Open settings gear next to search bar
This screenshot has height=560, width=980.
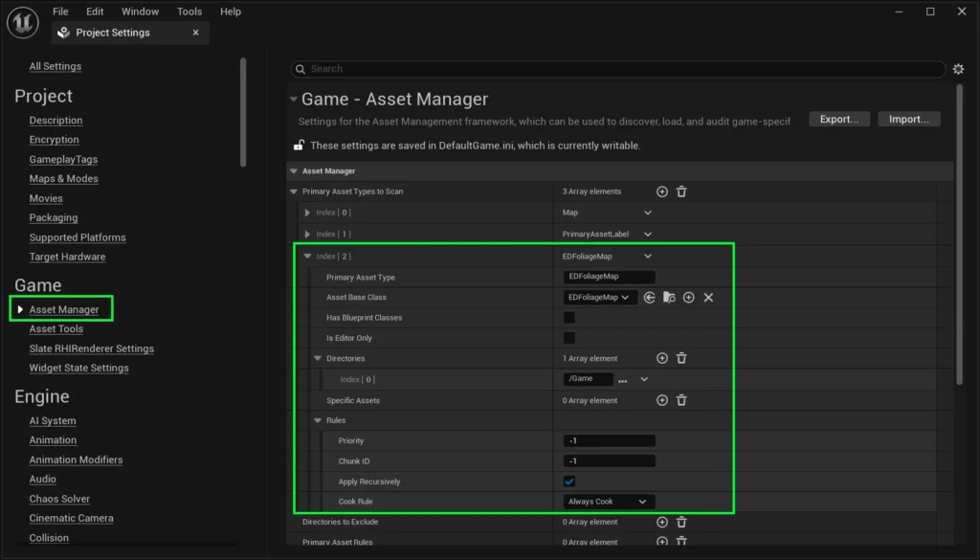coord(958,69)
